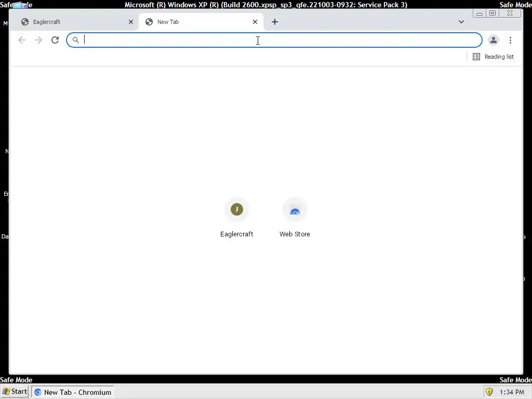Screen dimensions: 532x399
Task: Open the Windows Start menu
Action: coord(15,392)
